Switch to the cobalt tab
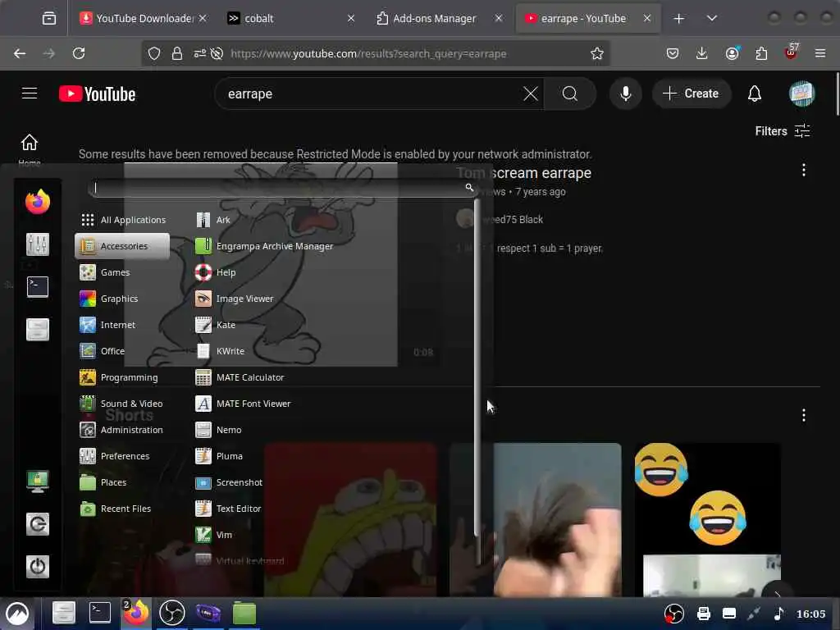The image size is (840, 630). pyautogui.click(x=291, y=18)
